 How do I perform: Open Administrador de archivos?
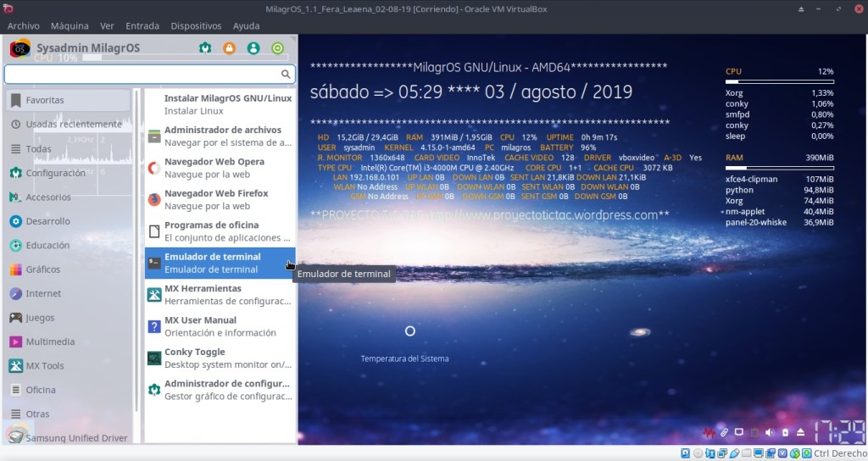[220, 136]
